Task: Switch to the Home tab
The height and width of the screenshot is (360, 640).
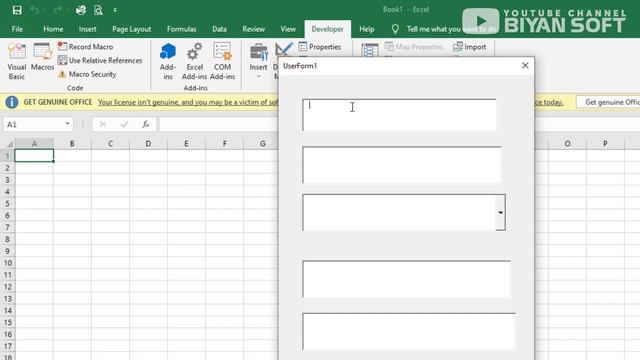Action: pos(53,29)
